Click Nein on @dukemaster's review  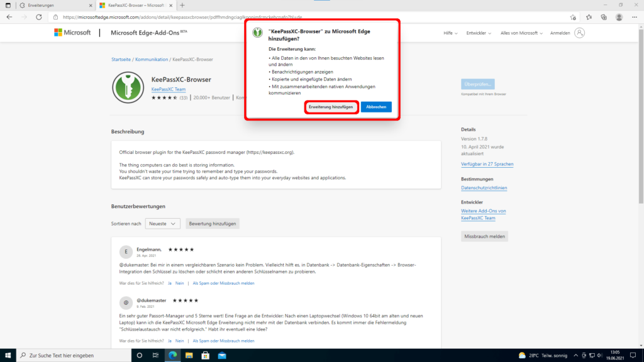(x=179, y=341)
